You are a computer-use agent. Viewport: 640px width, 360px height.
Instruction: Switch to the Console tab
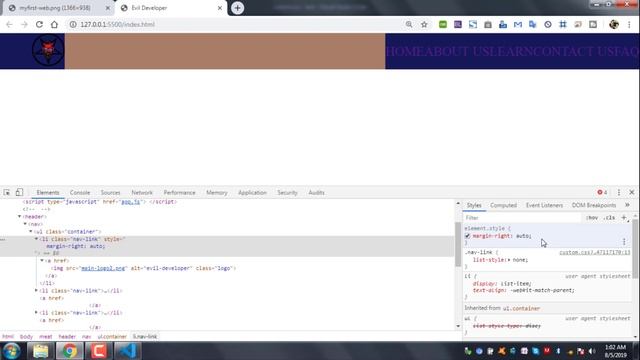click(80, 193)
